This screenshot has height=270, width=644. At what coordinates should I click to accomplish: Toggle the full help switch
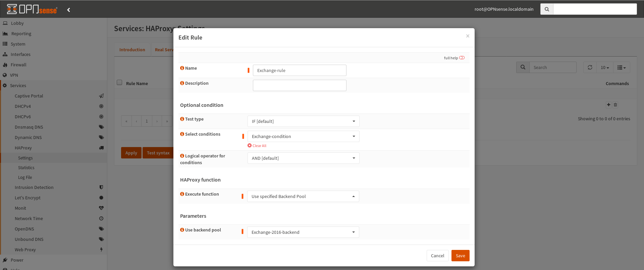[462, 58]
